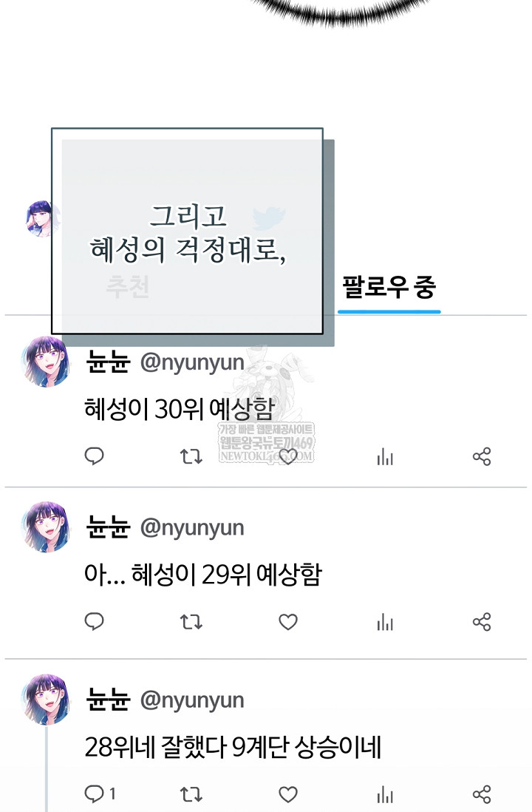Open @nyunyun handle on first tweet
The height and width of the screenshot is (812, 532).
tap(192, 363)
